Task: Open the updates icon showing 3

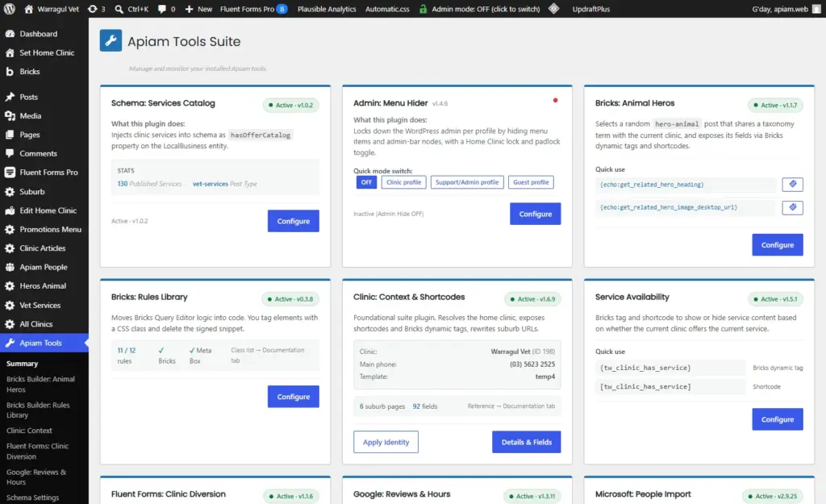Action: tap(92, 9)
